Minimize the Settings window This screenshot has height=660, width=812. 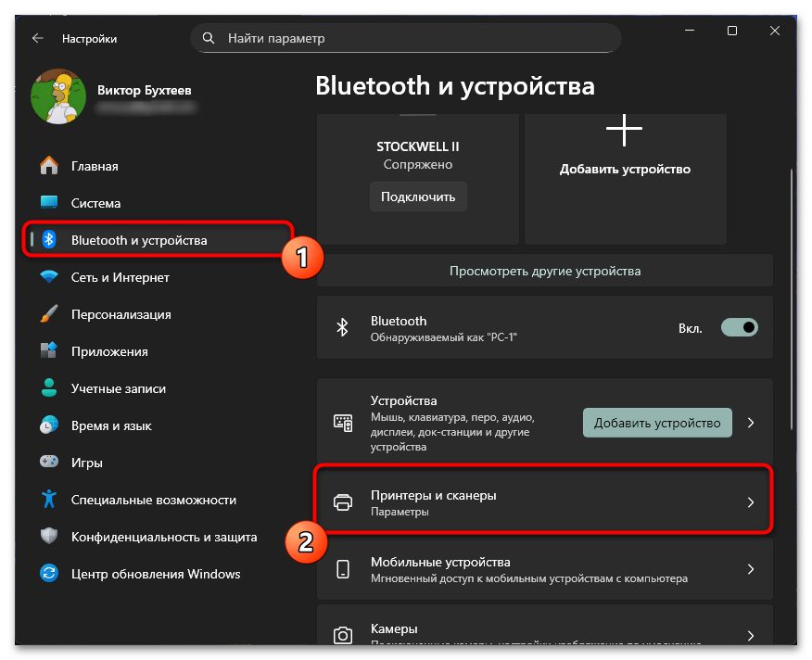point(690,31)
